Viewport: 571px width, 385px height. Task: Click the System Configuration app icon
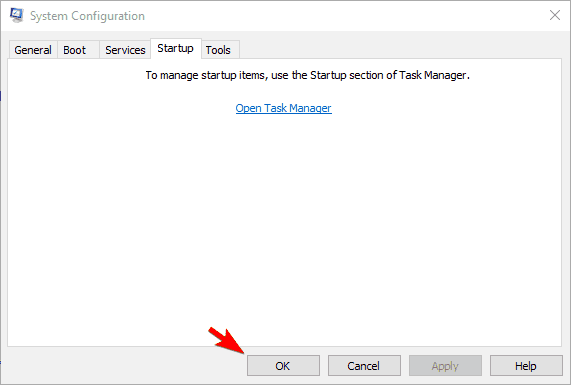pos(17,15)
